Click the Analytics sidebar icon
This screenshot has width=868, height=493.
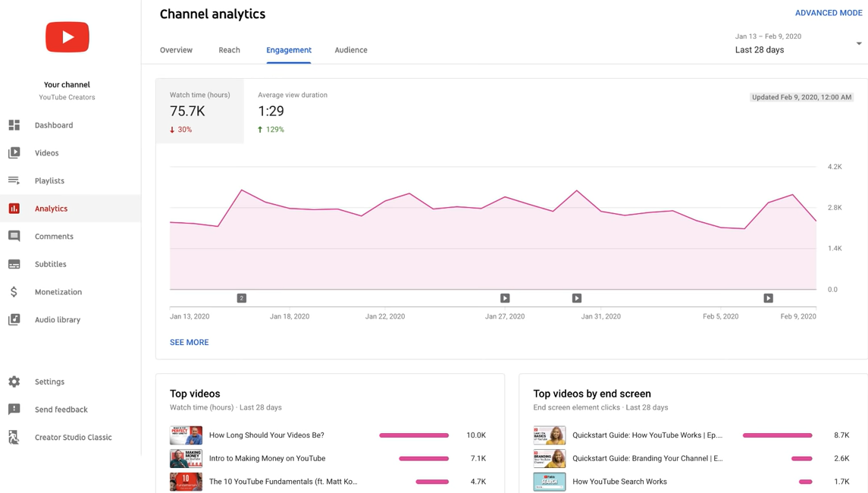pos(16,208)
